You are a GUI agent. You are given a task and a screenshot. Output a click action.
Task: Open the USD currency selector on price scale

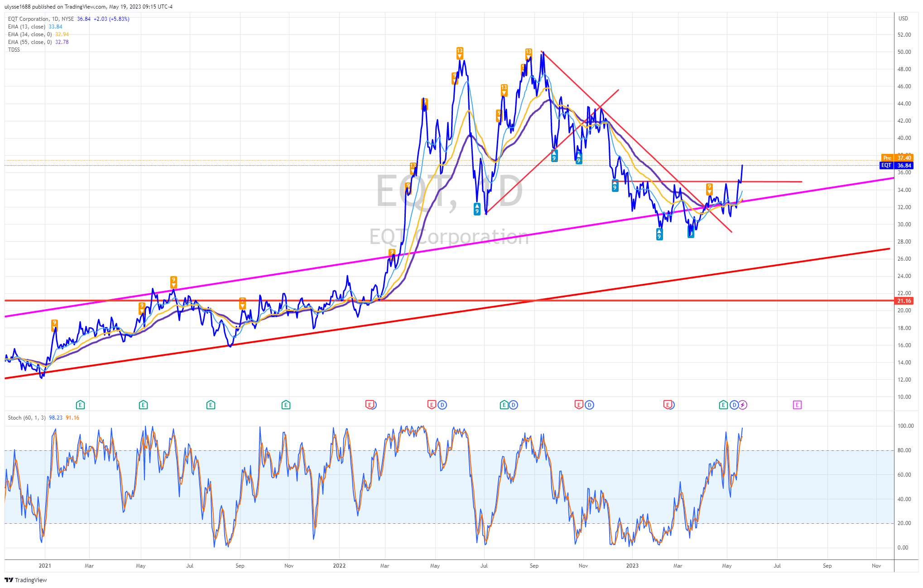click(x=903, y=19)
